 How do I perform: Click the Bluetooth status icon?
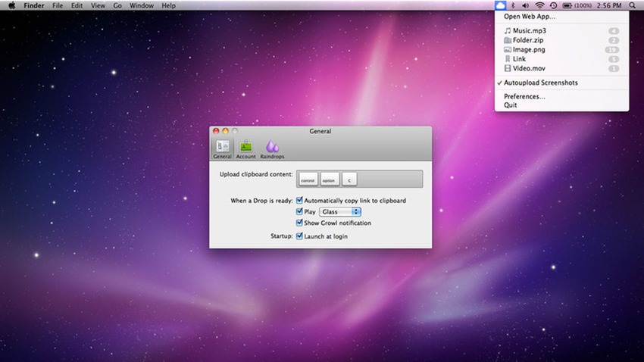[512, 5]
